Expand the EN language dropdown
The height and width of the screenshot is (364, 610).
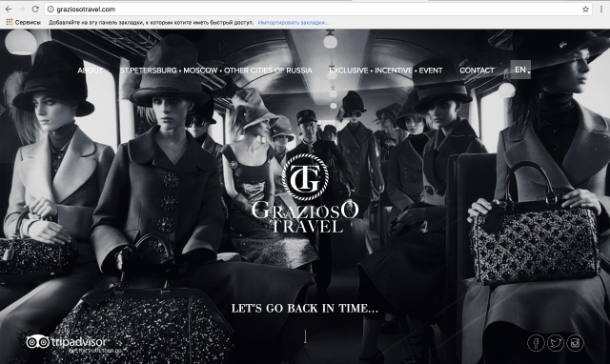(520, 70)
